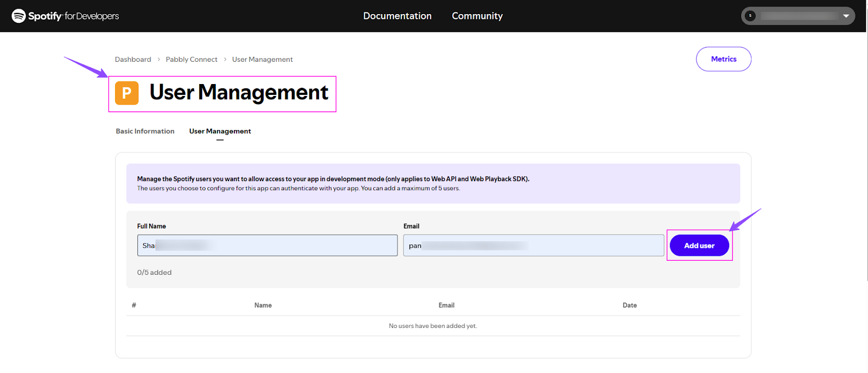This screenshot has height=373, width=868.
Task: Click the Email column header in table
Action: coord(446,305)
